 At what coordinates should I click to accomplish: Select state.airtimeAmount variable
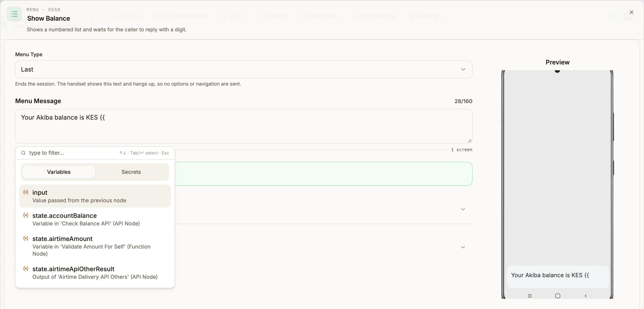click(x=95, y=246)
